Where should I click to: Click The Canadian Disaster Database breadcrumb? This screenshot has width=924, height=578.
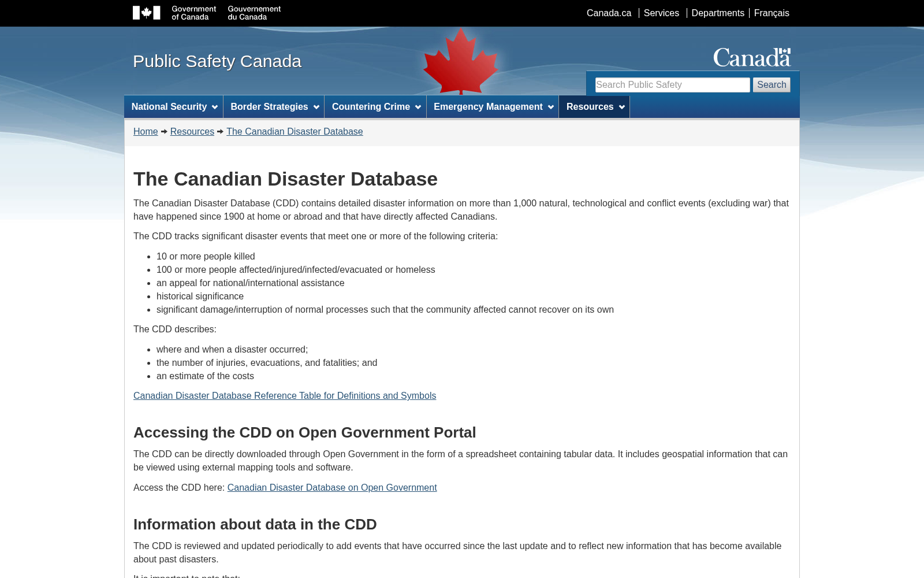pos(295,132)
